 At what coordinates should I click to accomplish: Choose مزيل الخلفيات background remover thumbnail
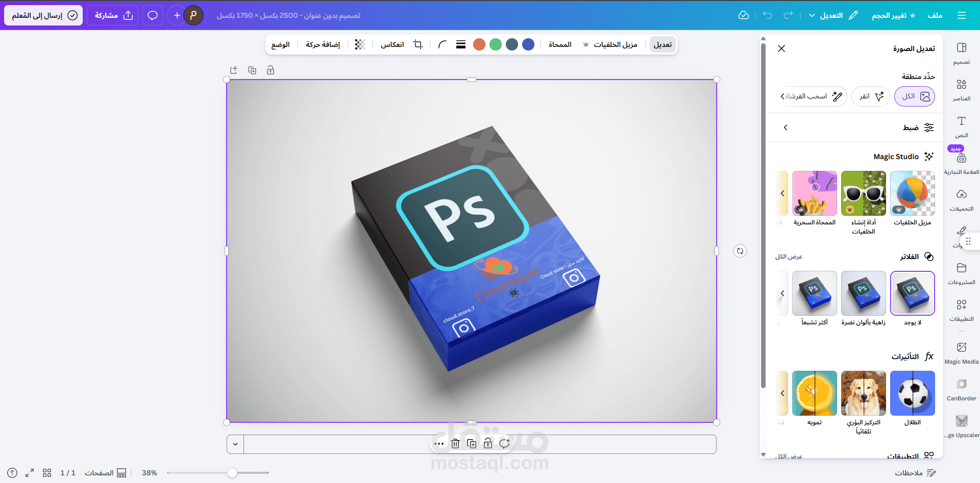913,193
